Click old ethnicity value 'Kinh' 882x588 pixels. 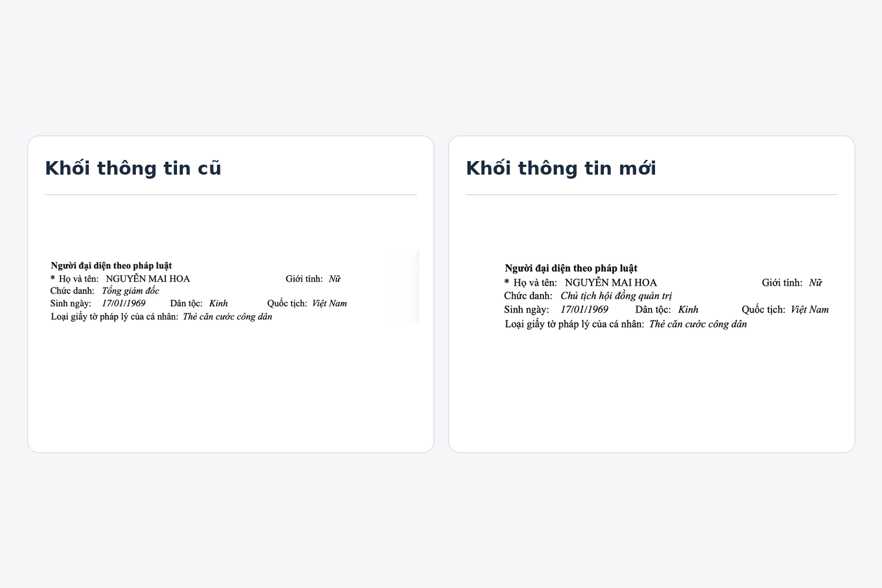tap(218, 303)
